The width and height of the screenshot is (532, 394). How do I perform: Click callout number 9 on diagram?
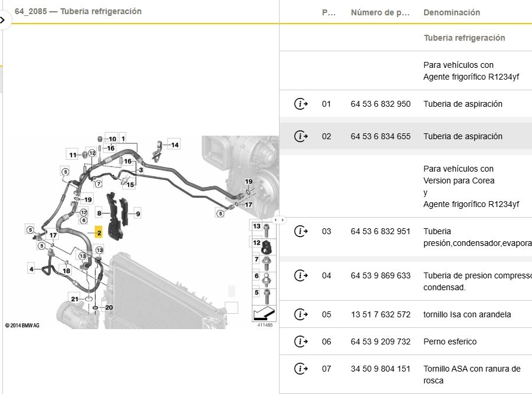137,214
